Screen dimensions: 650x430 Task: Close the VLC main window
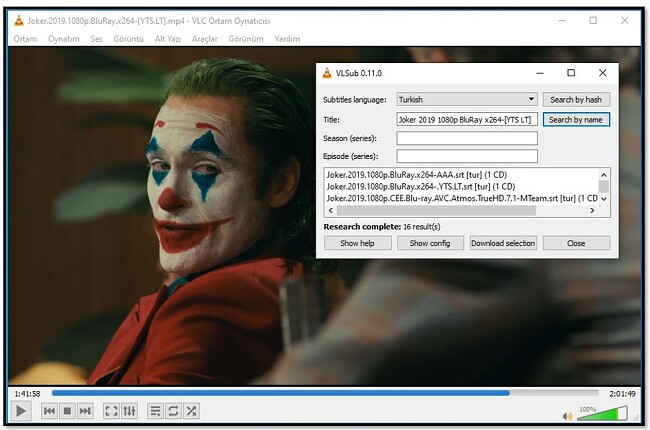point(624,20)
